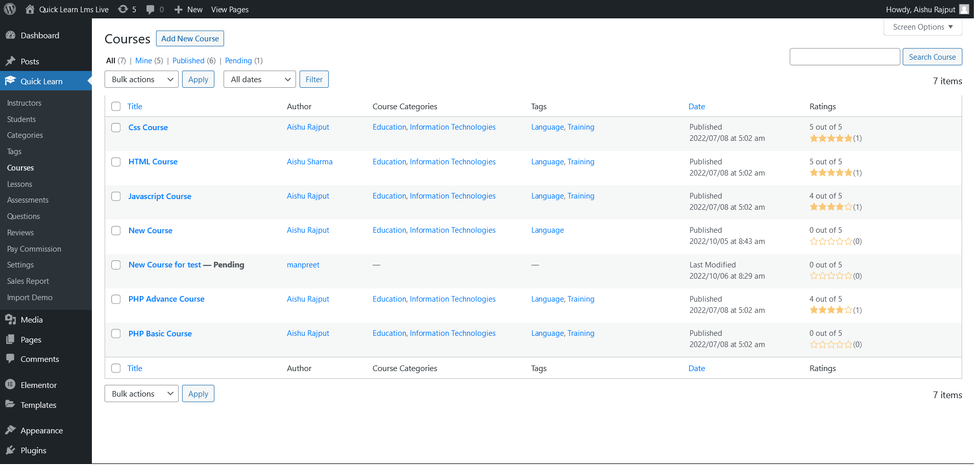Click the Plugins plug icon

[x=10, y=450]
